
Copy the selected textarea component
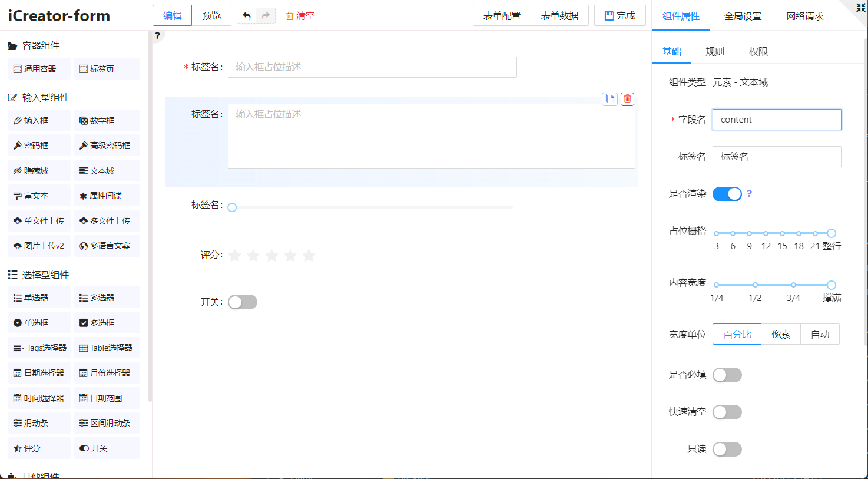coord(610,99)
